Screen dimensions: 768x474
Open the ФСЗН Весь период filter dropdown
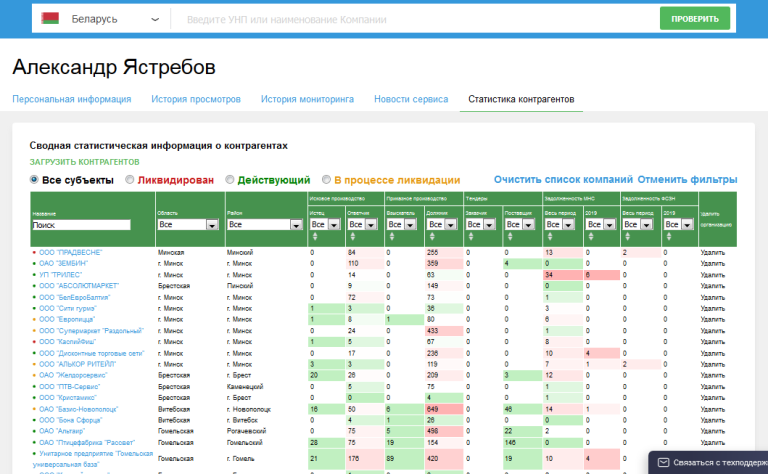coord(638,224)
